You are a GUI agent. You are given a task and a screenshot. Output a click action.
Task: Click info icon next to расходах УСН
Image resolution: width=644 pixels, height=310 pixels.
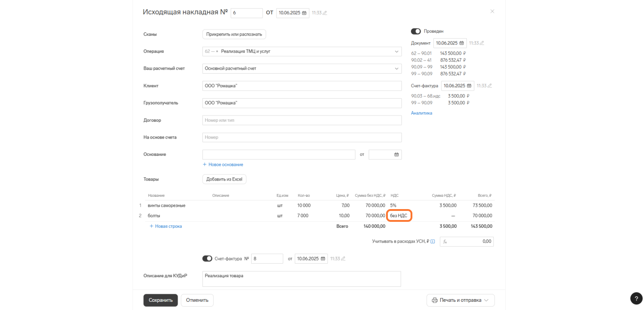coord(432,241)
